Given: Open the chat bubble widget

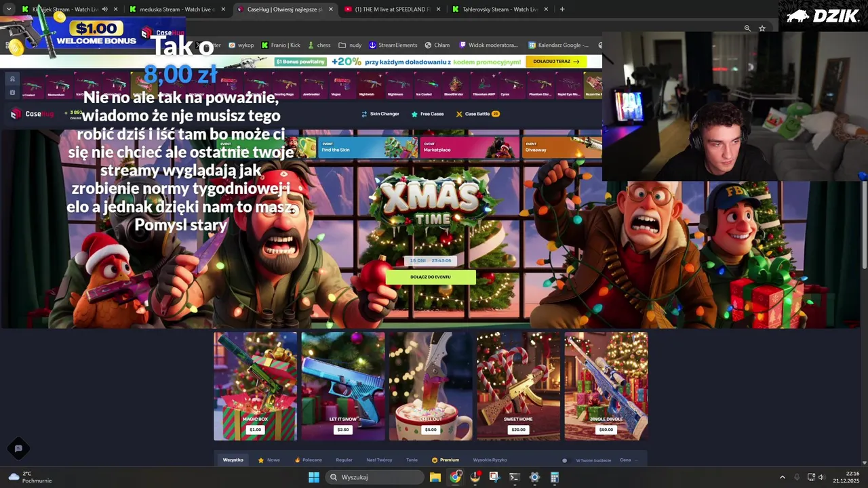Looking at the screenshot, I should point(18,448).
